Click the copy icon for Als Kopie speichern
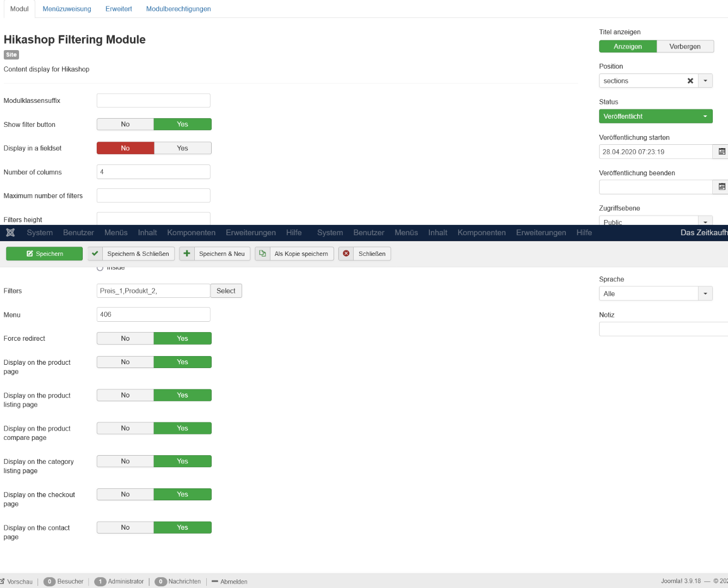 click(262, 254)
